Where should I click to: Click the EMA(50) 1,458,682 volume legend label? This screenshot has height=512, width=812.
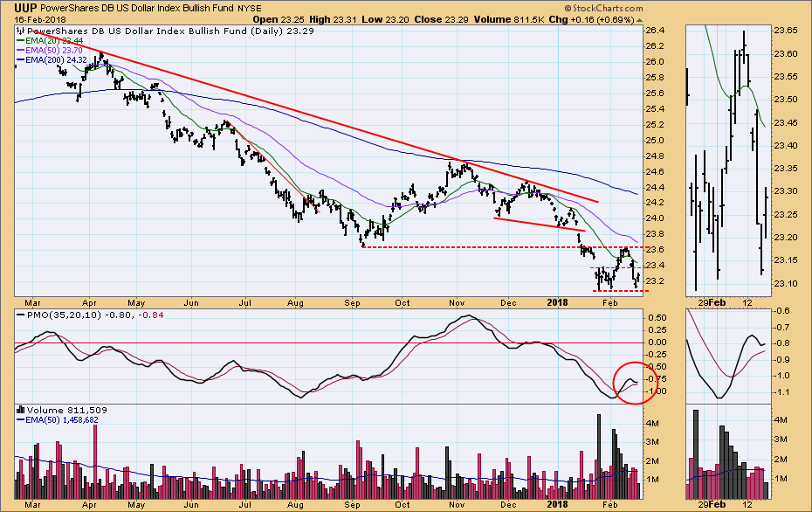point(62,419)
